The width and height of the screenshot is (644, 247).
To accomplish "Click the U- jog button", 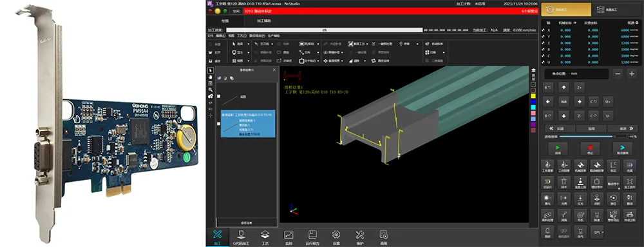I will click(608, 116).
